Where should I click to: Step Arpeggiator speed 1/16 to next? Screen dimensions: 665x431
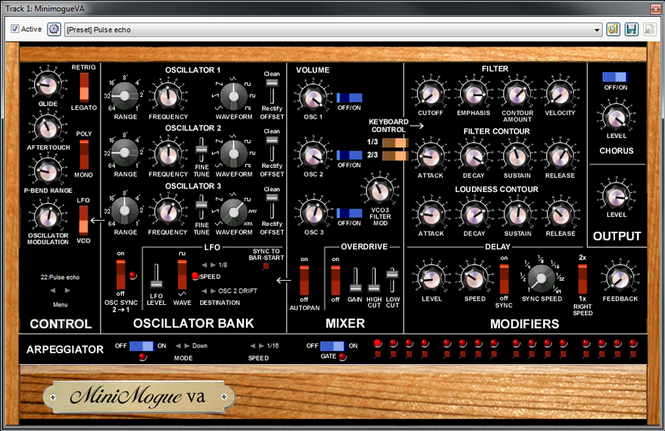(262, 346)
